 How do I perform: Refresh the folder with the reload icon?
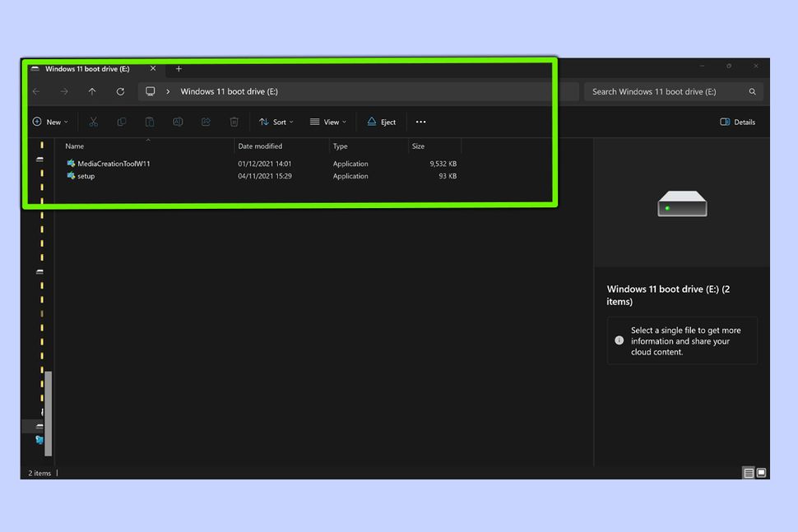(x=120, y=91)
